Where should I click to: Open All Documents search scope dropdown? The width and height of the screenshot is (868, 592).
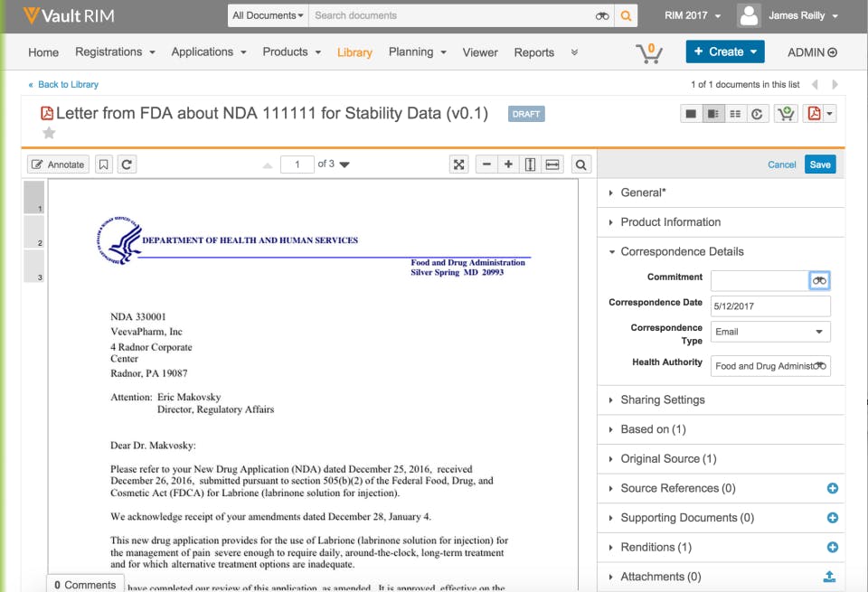(268, 15)
